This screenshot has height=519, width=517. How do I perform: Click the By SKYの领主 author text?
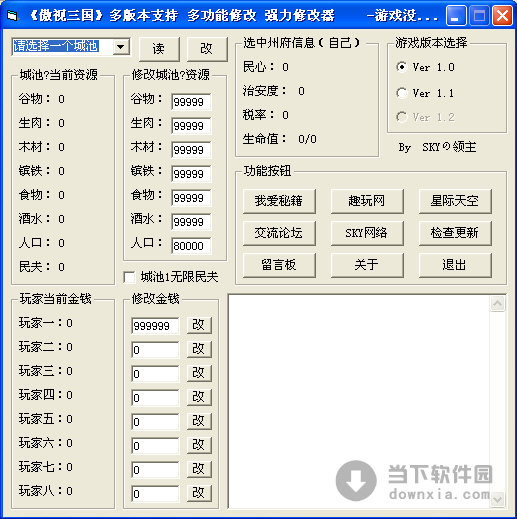tap(437, 147)
